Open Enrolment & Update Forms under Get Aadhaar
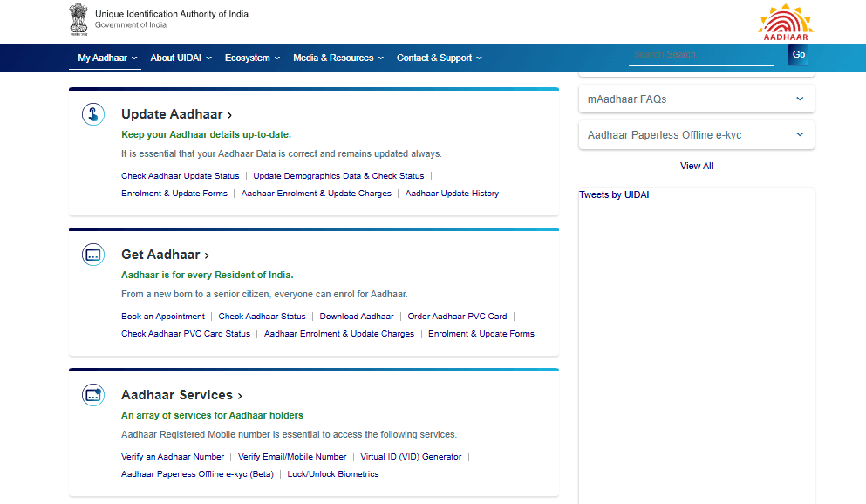 coord(481,334)
